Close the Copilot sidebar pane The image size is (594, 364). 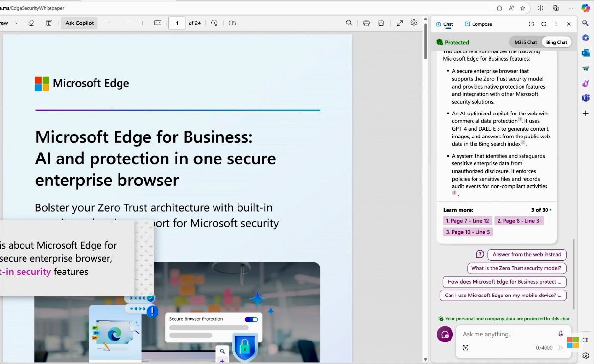click(569, 24)
